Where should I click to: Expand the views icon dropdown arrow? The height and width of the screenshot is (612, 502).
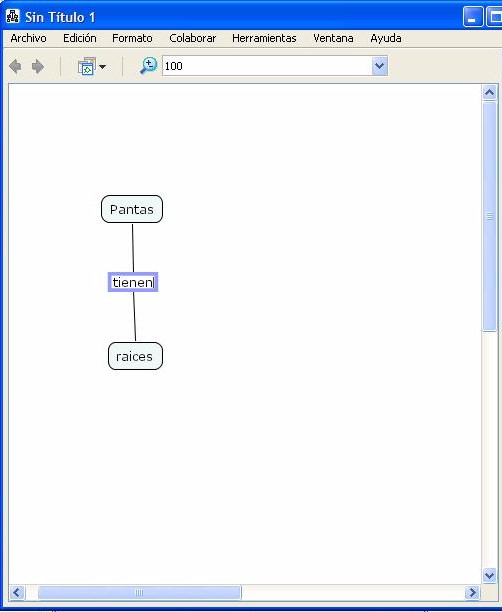coord(103,67)
